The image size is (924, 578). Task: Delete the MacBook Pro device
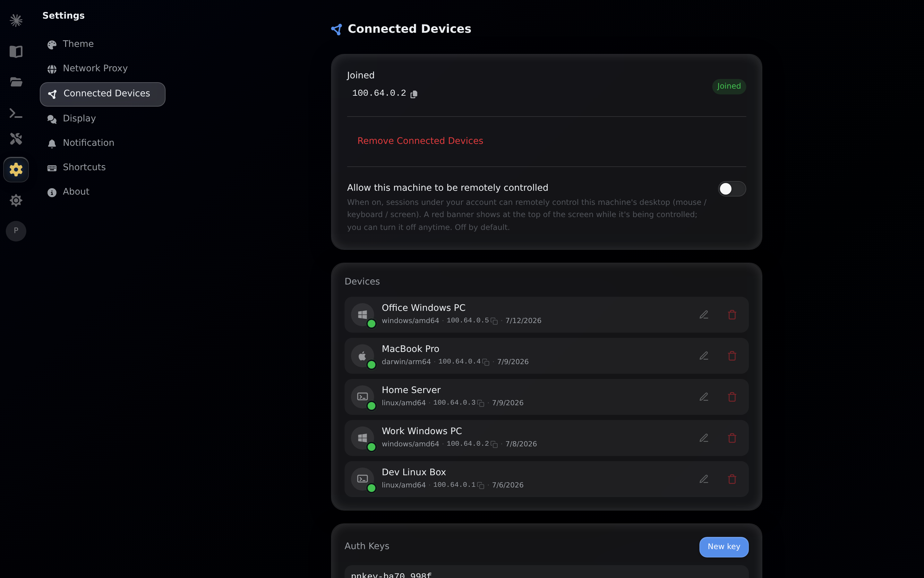(x=732, y=356)
